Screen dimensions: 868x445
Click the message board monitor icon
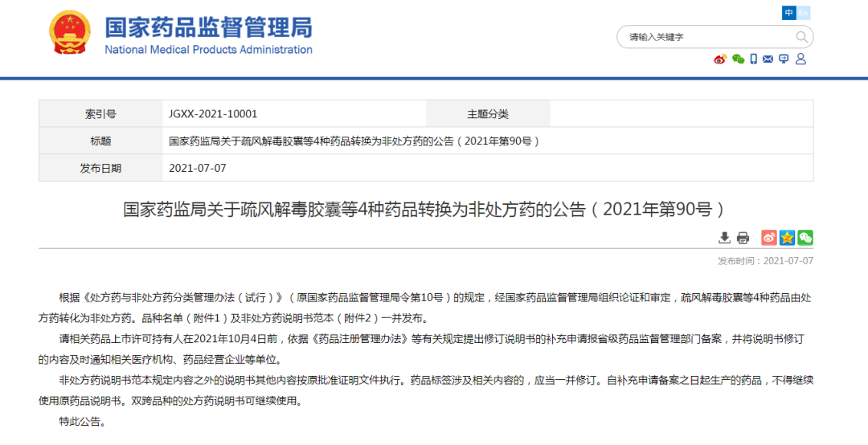pos(784,59)
